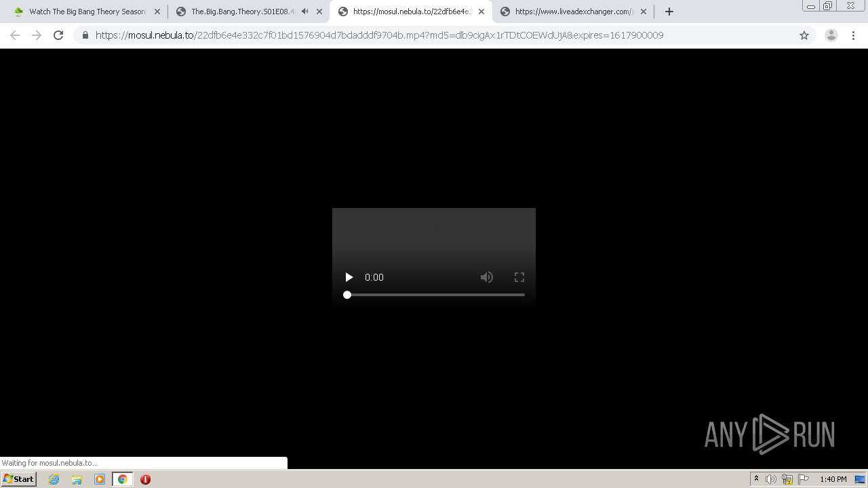This screenshot has width=868, height=488.
Task: Play the video
Action: click(349, 277)
